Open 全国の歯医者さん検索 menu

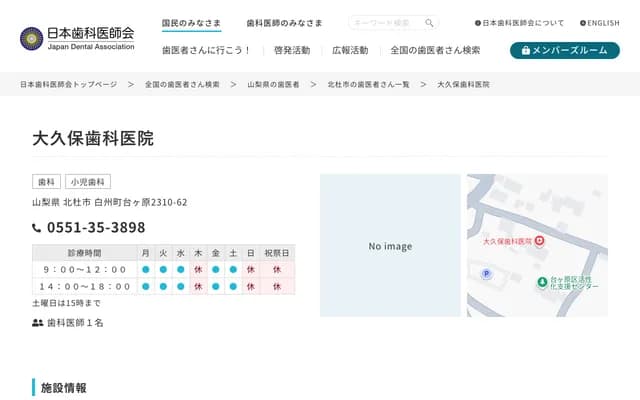click(435, 50)
